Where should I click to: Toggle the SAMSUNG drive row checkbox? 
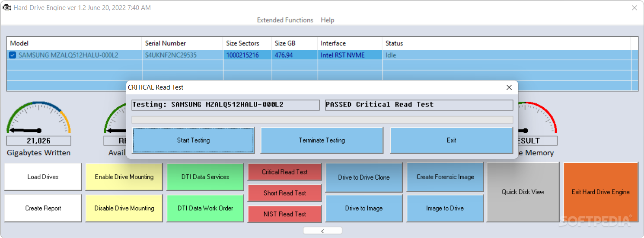click(13, 55)
